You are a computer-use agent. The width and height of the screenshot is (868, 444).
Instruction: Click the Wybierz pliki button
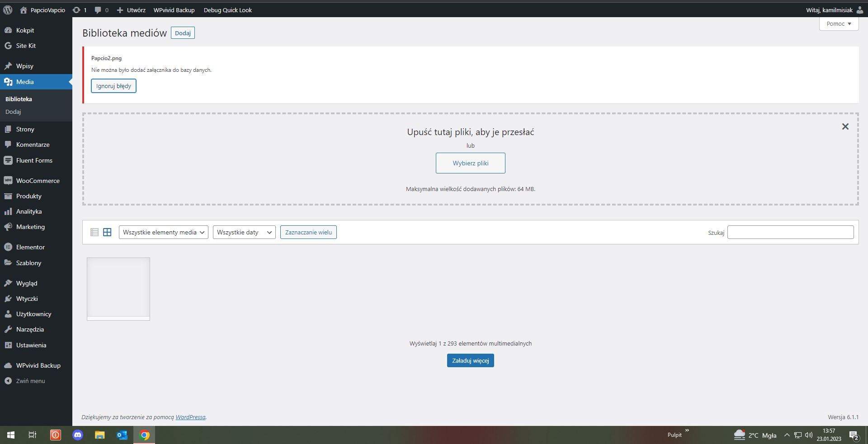point(470,163)
